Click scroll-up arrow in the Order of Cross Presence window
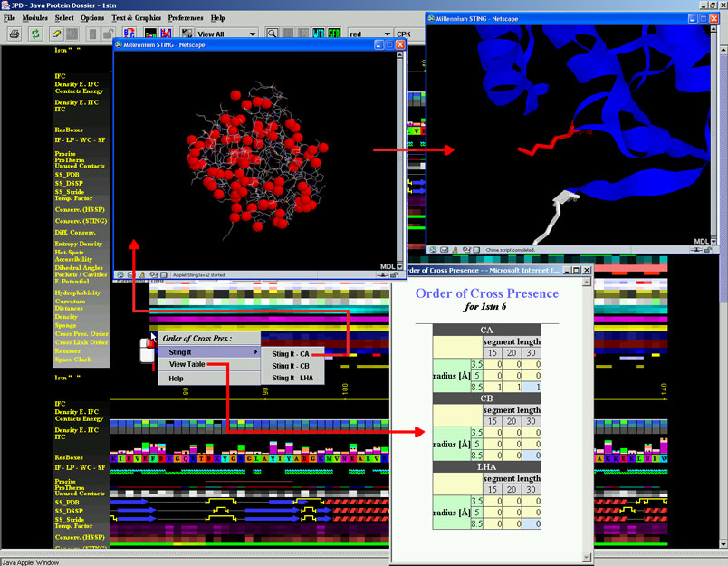 tap(587, 282)
